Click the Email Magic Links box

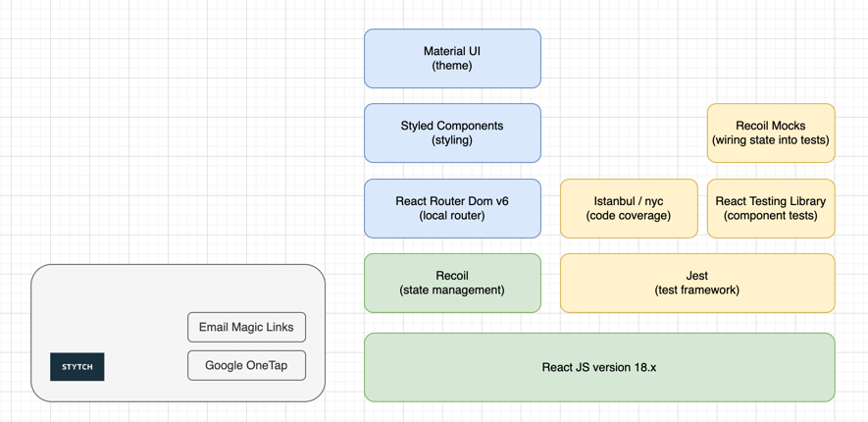(x=246, y=328)
